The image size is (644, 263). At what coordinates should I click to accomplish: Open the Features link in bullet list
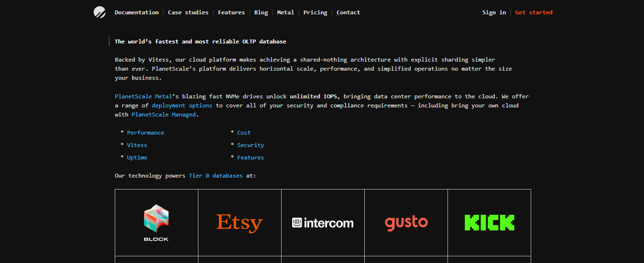pos(251,158)
